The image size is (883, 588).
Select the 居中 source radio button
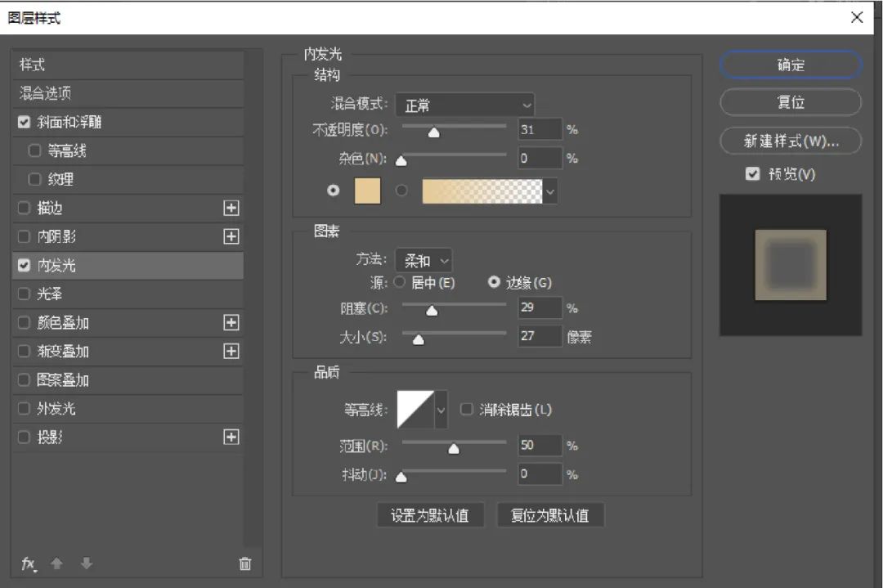click(x=400, y=283)
